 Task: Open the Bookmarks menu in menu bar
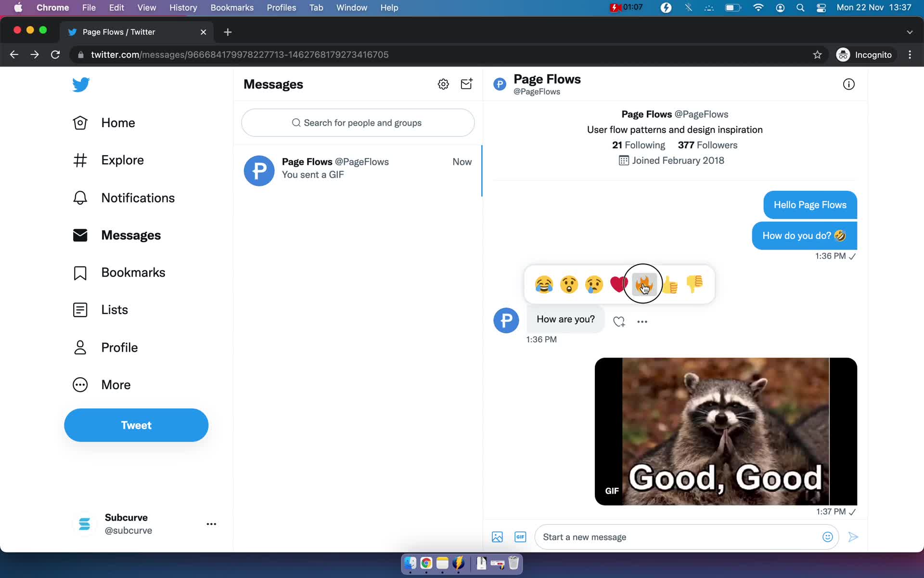(232, 8)
